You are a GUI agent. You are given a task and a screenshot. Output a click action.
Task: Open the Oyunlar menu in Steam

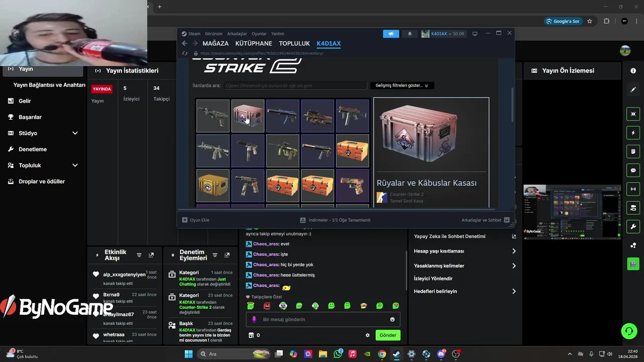coord(259,34)
